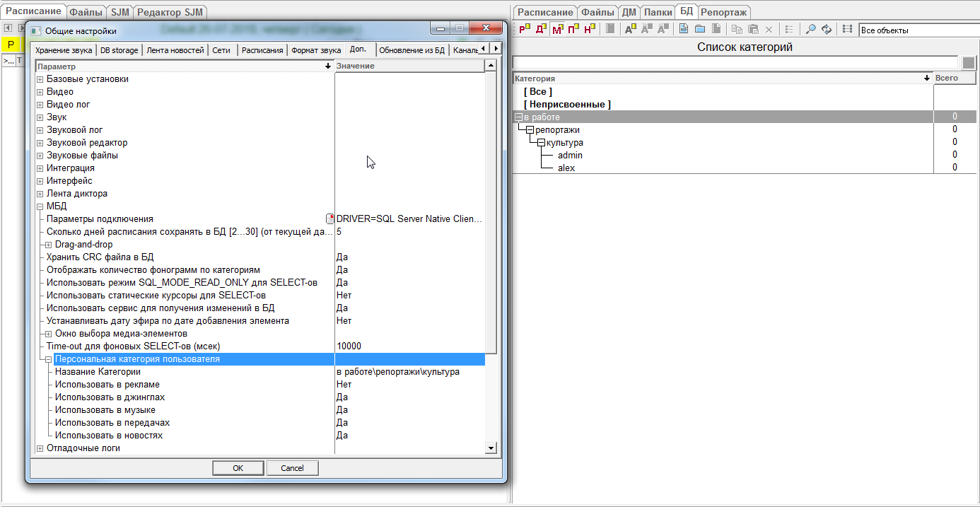
Task: Click the red П filter icon
Action: click(573, 29)
